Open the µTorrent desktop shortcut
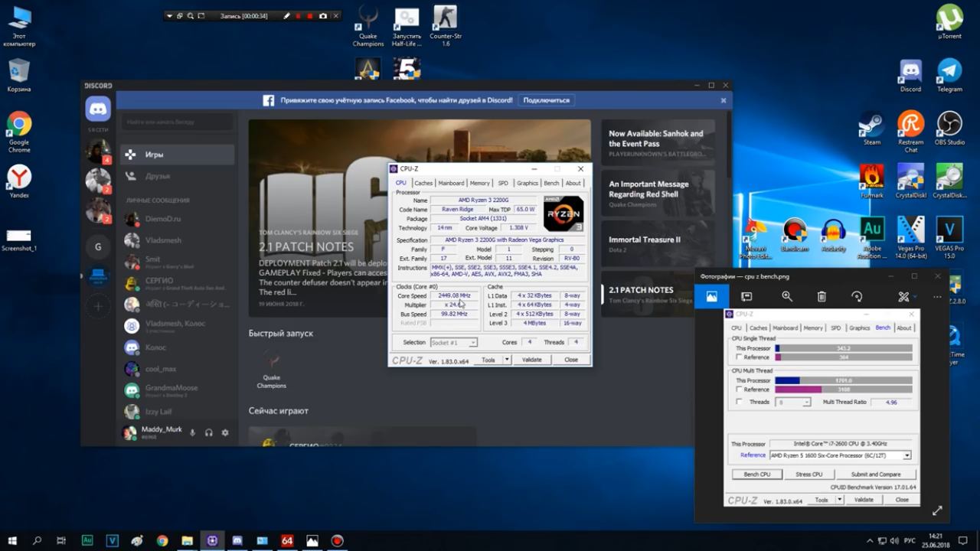Screen dimensions: 980x551 [949, 23]
